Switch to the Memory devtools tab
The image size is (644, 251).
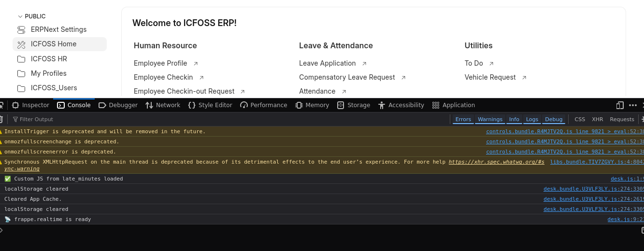point(312,105)
